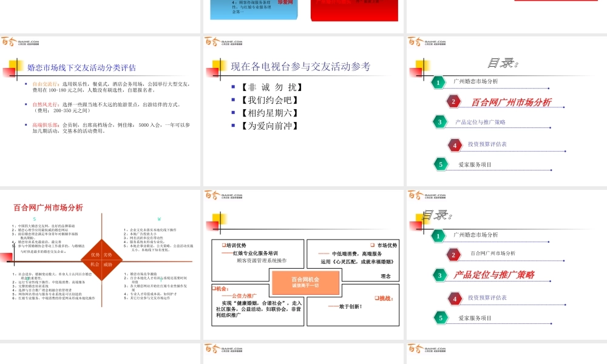The height and width of the screenshot is (364, 607).
Task: Click the large italic red 百合网广州市场分析 directory entry
Action: pos(511,102)
